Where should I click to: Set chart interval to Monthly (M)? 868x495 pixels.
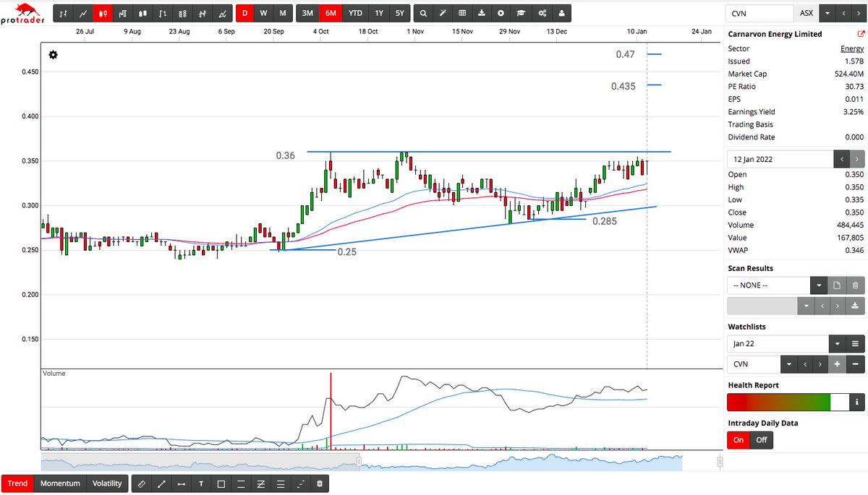click(283, 13)
